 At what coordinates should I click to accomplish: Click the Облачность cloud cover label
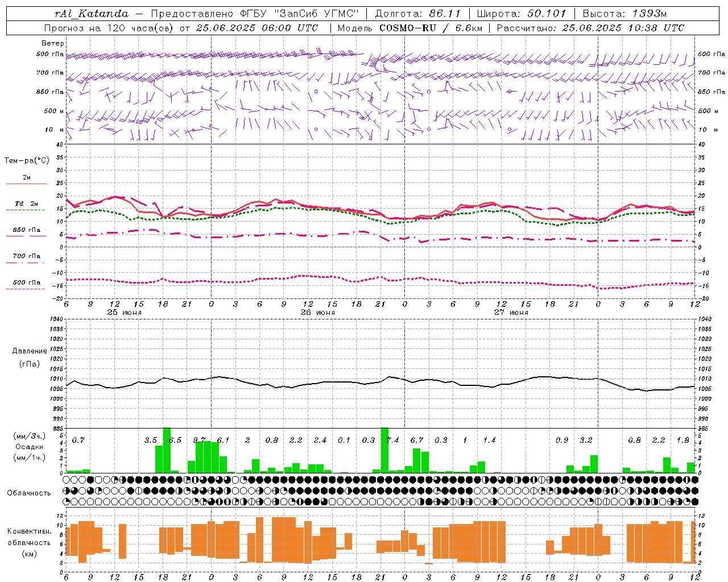click(29, 493)
